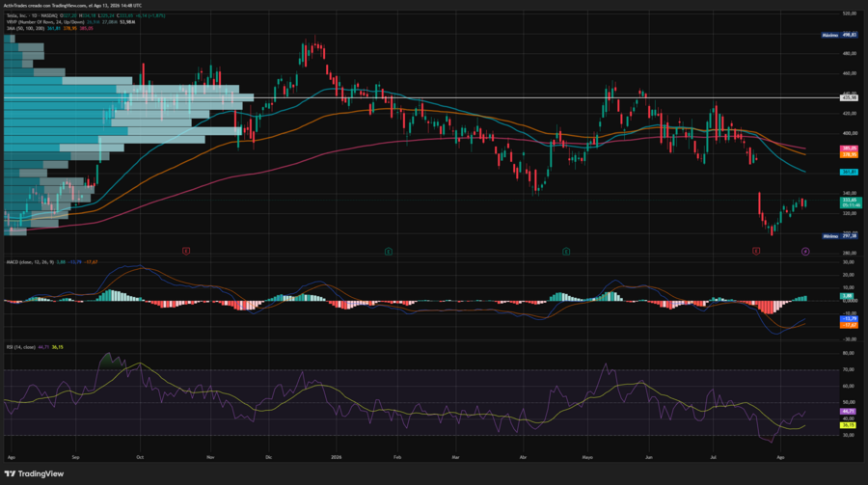Select the SMA (50, 100, 200) legend
The height and width of the screenshot is (485, 868).
(50, 28)
